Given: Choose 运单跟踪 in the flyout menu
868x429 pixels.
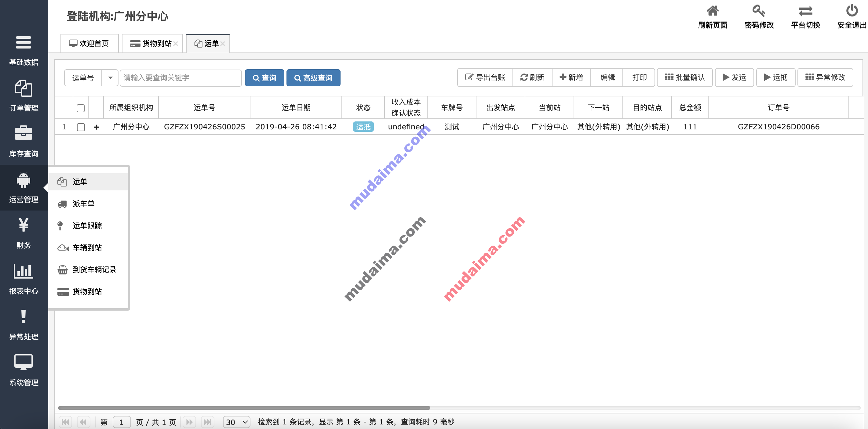Looking at the screenshot, I should [x=88, y=225].
